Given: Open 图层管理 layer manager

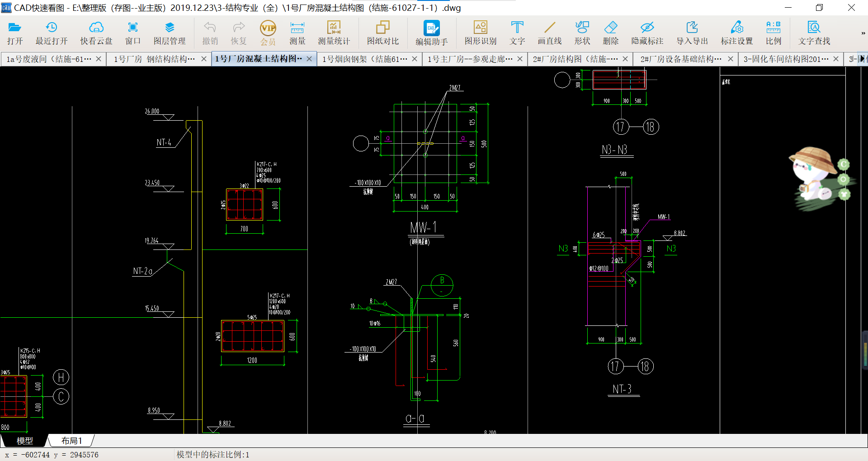Looking at the screenshot, I should tap(170, 33).
